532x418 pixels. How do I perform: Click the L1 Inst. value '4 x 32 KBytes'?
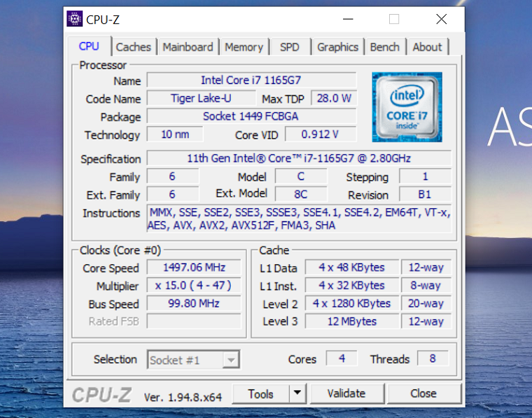tap(352, 285)
